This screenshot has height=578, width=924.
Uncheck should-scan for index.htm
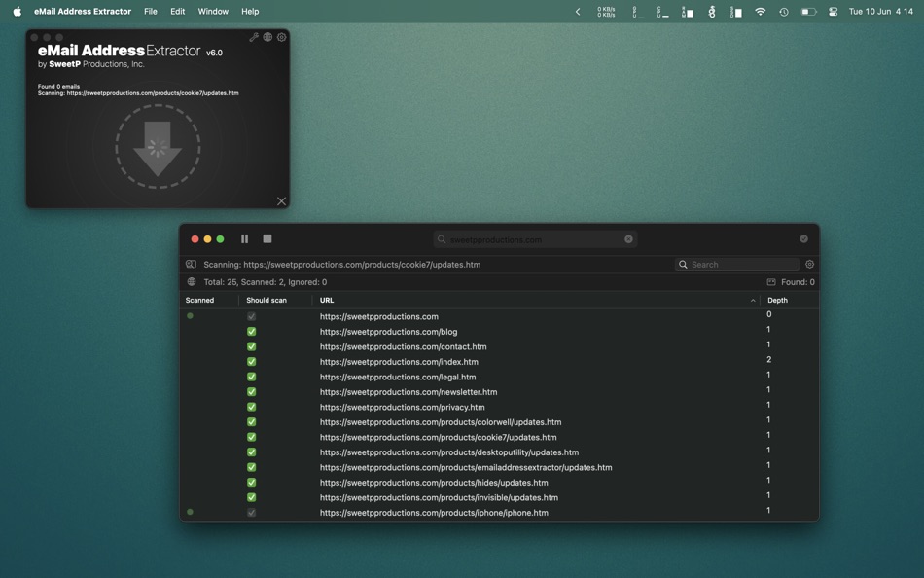coord(252,362)
